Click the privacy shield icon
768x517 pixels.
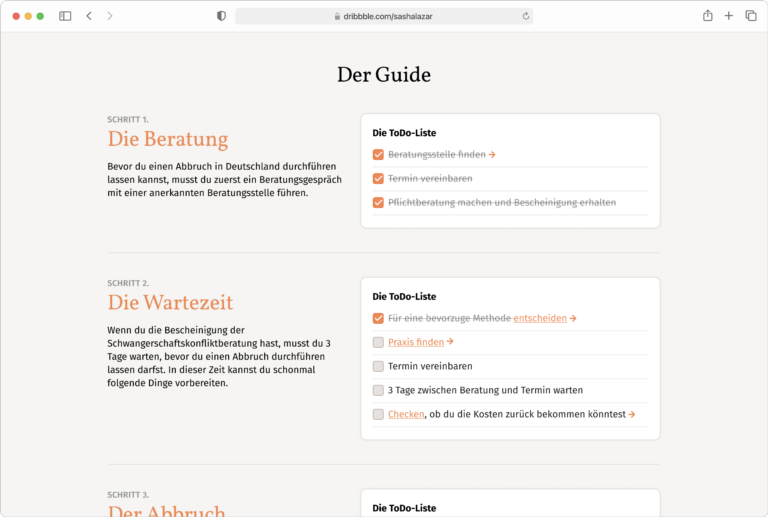pos(221,16)
